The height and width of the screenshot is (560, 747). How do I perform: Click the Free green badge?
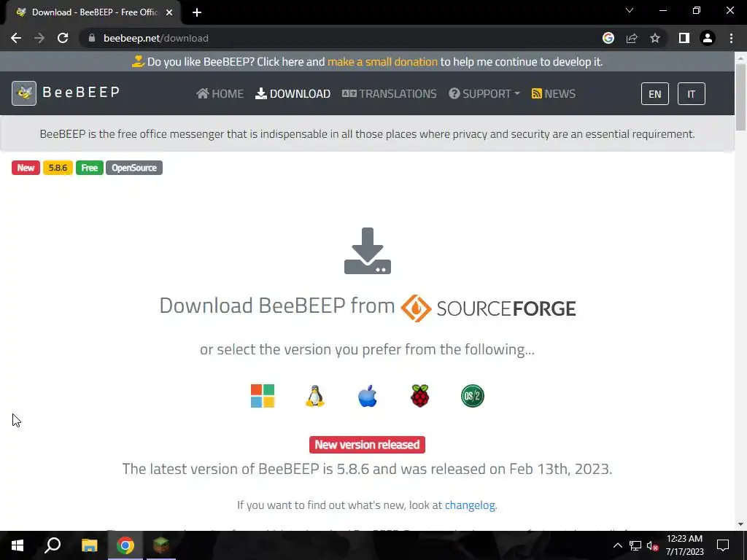coord(90,168)
